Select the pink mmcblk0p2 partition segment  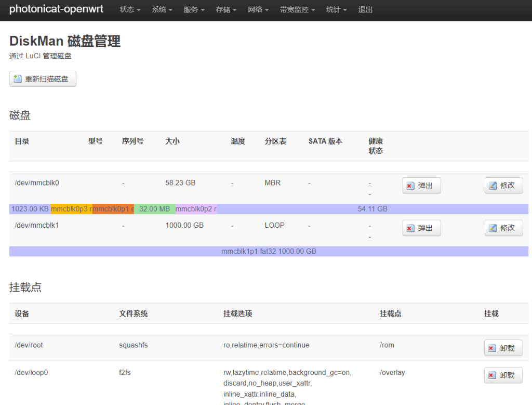click(x=196, y=209)
